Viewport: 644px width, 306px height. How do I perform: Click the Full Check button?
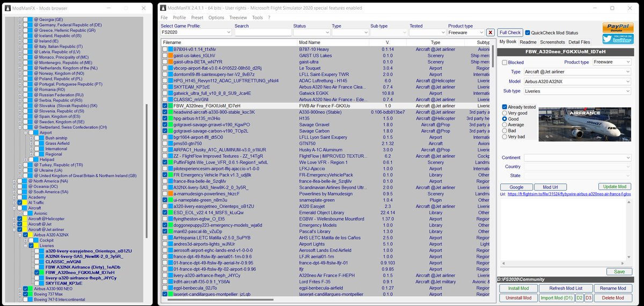510,33
